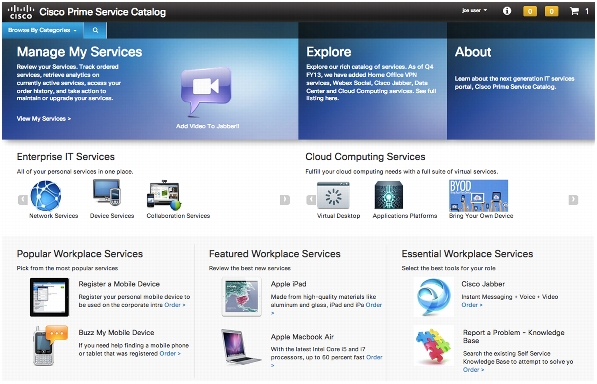597x384 pixels.
Task: Click Report a Problem - Knowledge Base title
Action: (514, 336)
